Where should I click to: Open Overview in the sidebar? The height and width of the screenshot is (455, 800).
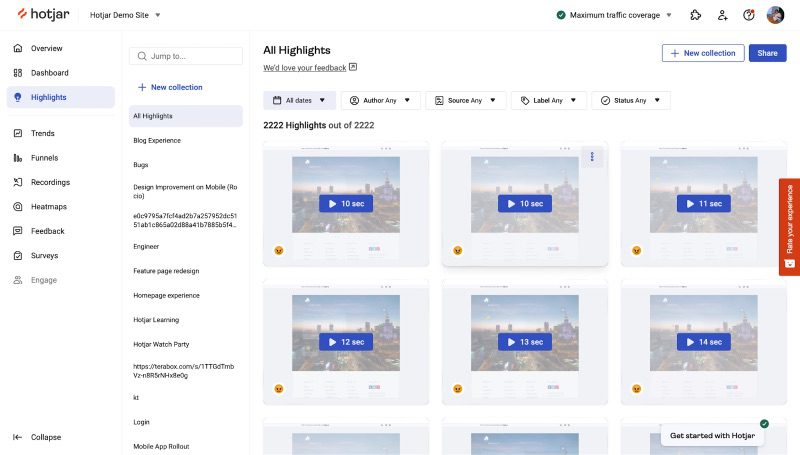[x=61, y=48]
